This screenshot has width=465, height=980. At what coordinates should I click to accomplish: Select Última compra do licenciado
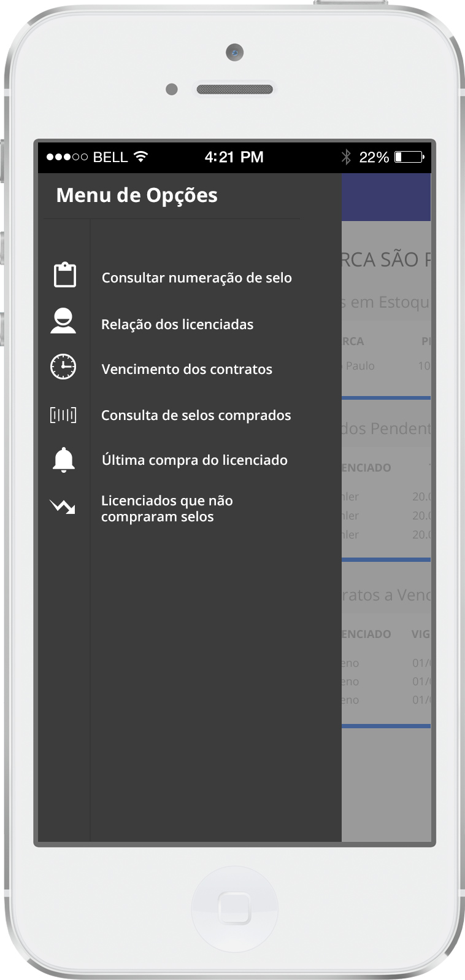(x=194, y=460)
